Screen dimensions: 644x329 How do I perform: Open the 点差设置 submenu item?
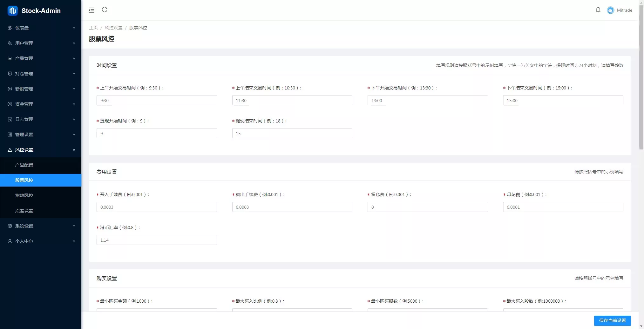click(24, 211)
